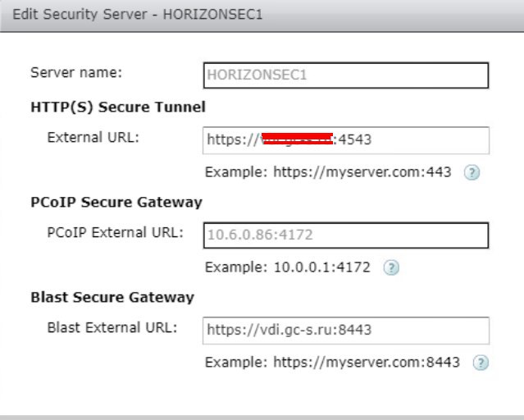Screen dimensions: 524x420
Task: Click the red redacted hostname in External URL
Action: point(297,139)
